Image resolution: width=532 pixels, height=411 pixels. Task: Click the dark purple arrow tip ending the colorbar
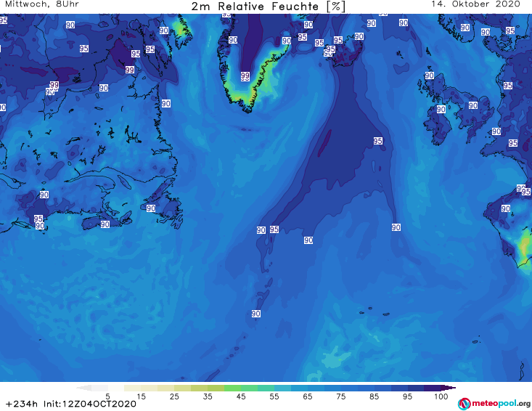(x=449, y=388)
